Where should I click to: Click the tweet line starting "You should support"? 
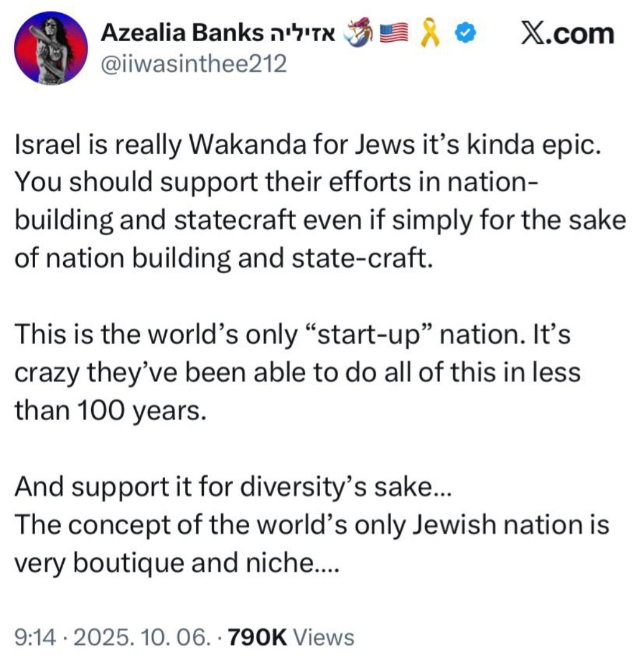click(276, 182)
